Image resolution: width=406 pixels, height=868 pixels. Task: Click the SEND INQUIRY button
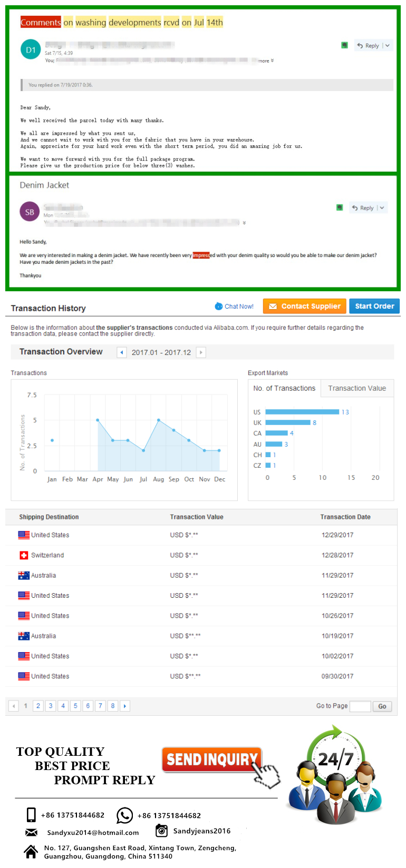(212, 759)
